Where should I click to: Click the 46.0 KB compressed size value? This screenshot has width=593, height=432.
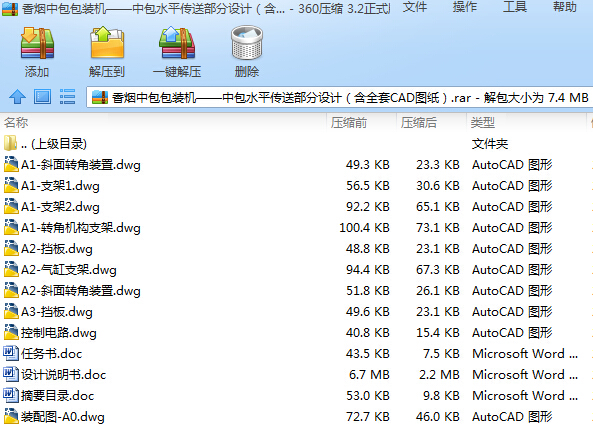(x=438, y=416)
